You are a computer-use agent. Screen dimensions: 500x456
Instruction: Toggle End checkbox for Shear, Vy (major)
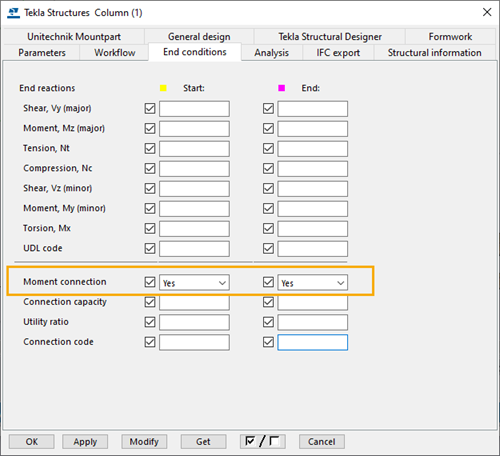tap(268, 108)
